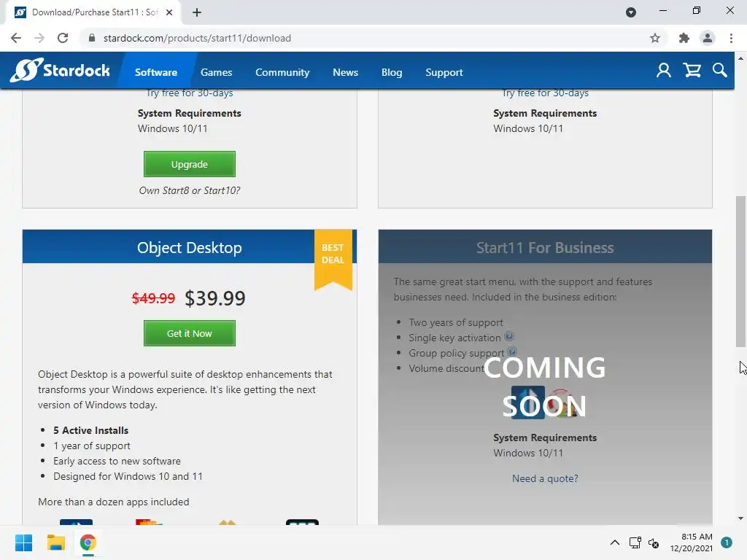
Task: Open the Chrome three-dot menu
Action: tap(731, 38)
